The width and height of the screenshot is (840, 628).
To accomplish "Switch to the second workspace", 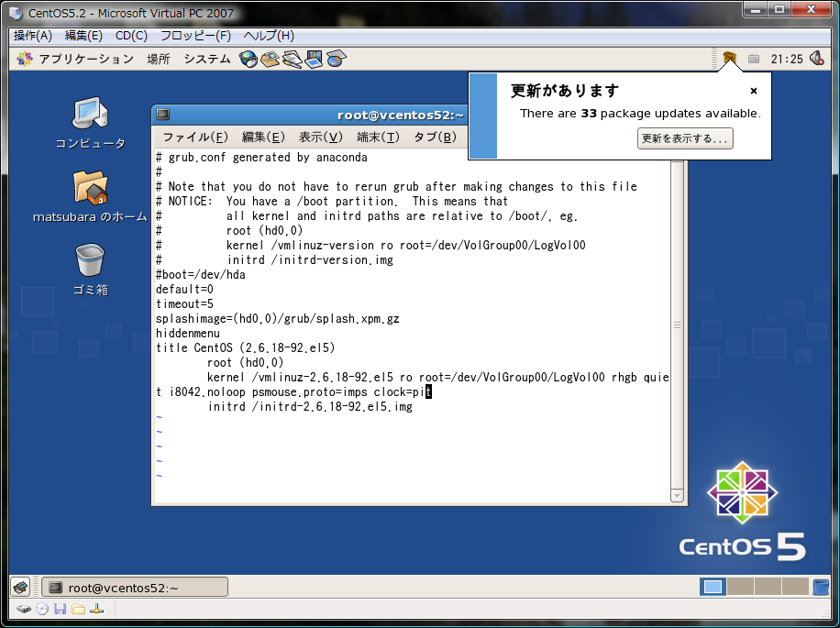I will pos(740,587).
